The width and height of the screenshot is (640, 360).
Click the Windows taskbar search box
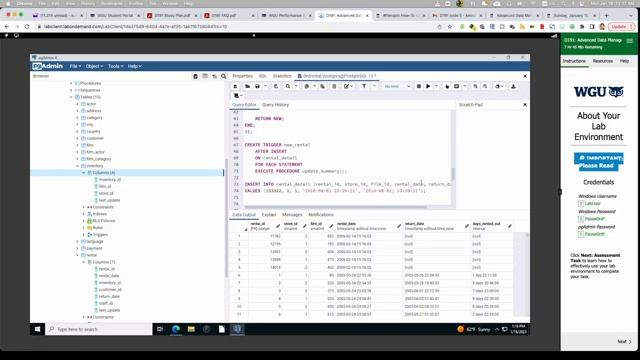click(x=99, y=329)
